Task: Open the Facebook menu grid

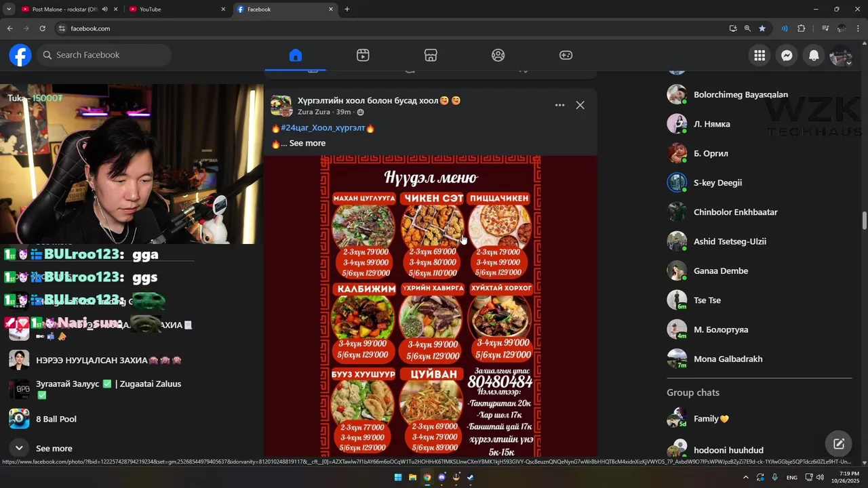Action: pyautogui.click(x=759, y=56)
